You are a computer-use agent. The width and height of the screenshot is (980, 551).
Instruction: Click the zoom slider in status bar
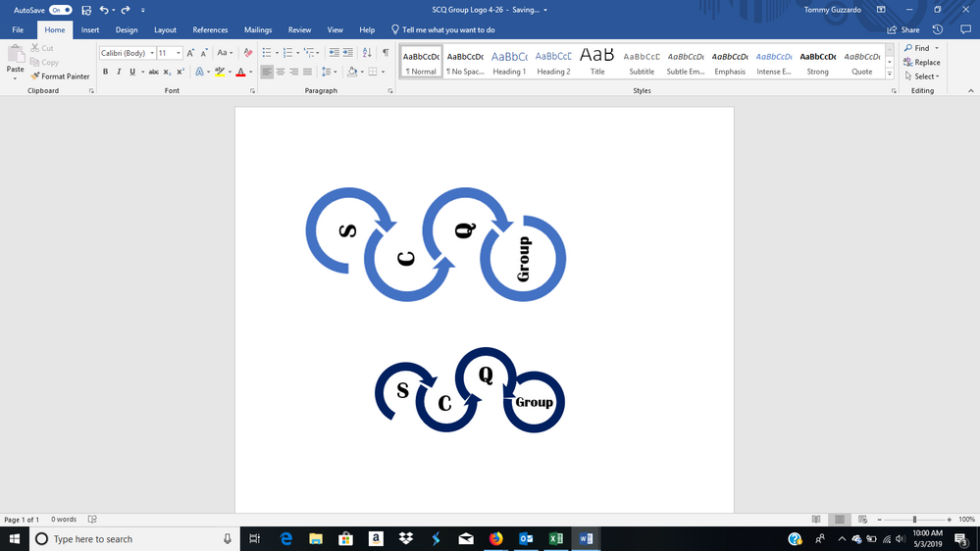pyautogui.click(x=914, y=520)
